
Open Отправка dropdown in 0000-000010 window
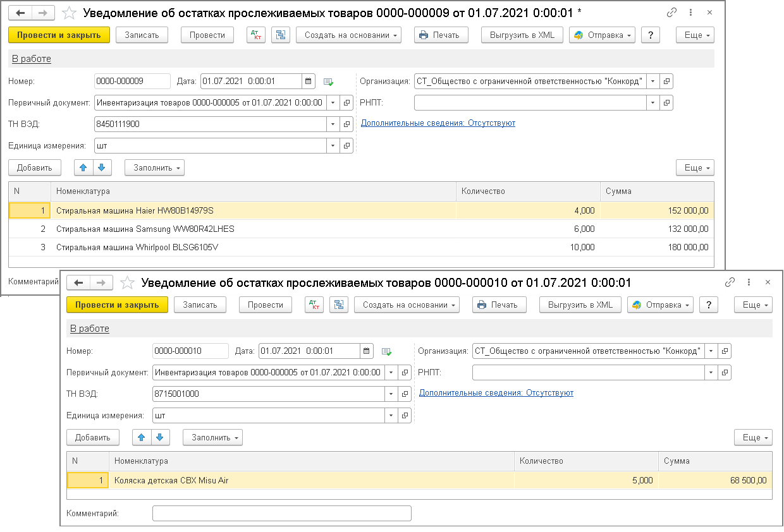pyautogui.click(x=660, y=305)
